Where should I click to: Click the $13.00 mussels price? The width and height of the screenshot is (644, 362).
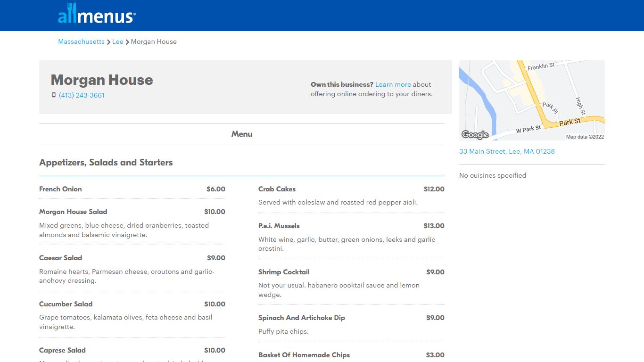coord(434,226)
